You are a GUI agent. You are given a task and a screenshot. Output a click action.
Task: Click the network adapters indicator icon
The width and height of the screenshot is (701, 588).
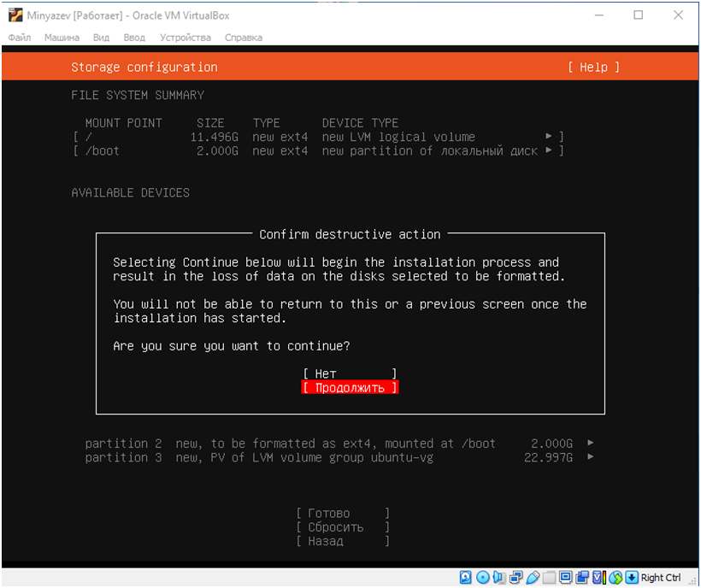(515, 577)
